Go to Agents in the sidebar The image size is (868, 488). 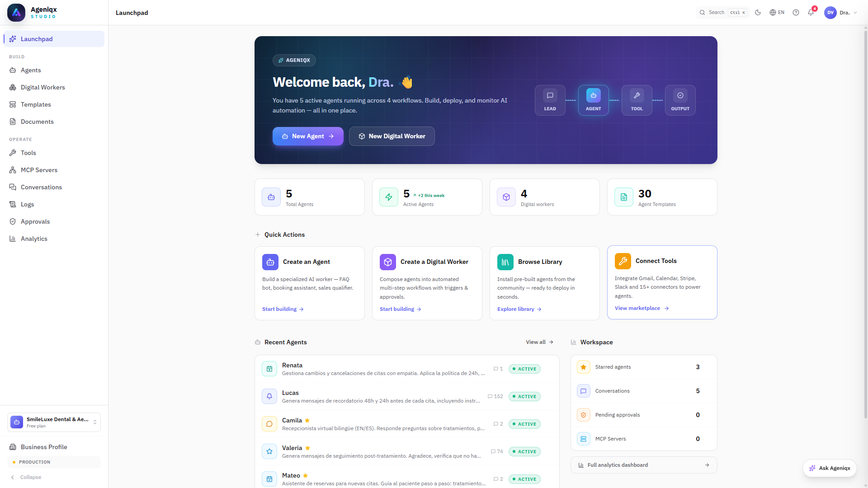coord(54,70)
